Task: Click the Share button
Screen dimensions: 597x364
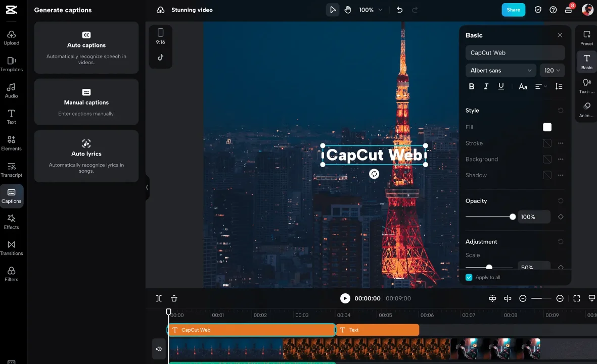Action: [513, 10]
